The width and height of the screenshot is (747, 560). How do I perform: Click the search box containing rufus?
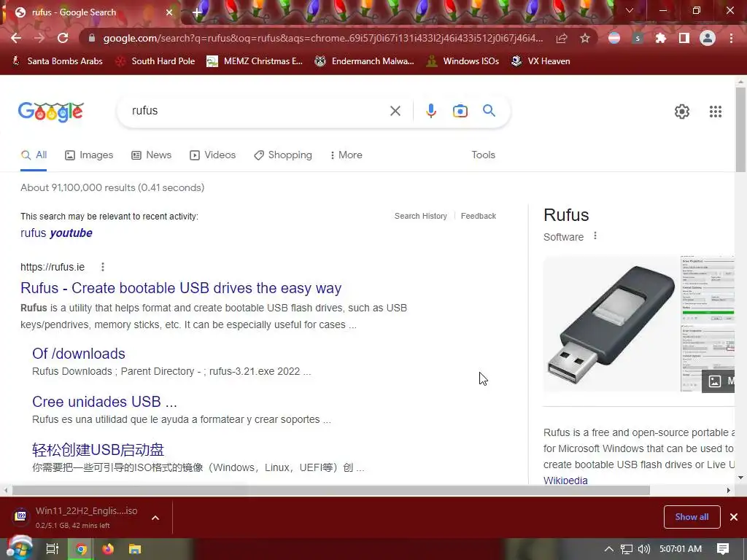[x=255, y=111]
